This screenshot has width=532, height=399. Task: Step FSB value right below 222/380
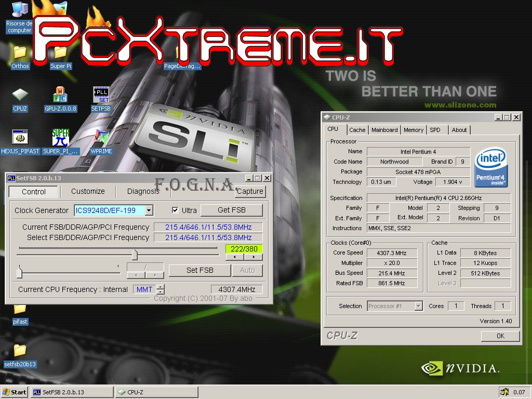pos(254,257)
